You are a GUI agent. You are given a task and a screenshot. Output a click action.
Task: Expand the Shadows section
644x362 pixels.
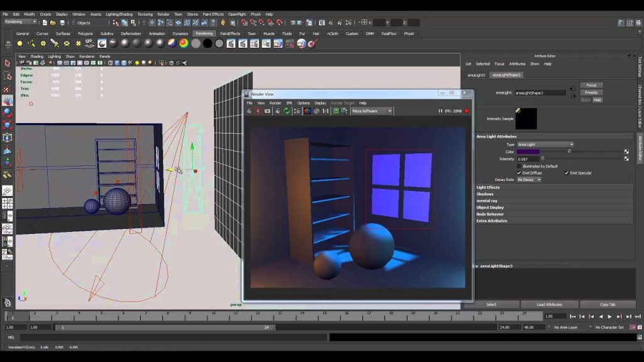[x=555, y=194]
